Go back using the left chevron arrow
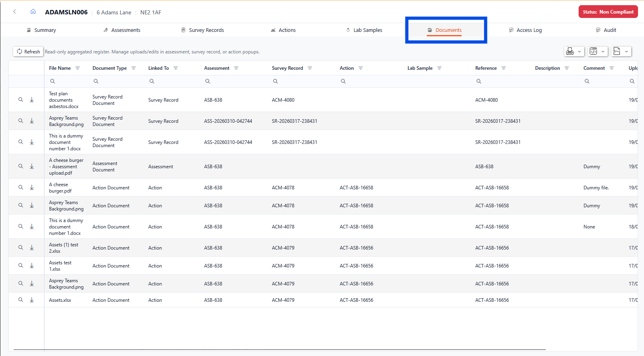The image size is (644, 356). 15,12
